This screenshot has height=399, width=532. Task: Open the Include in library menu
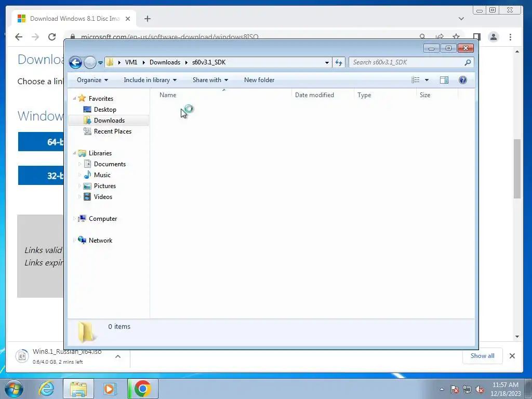(150, 80)
